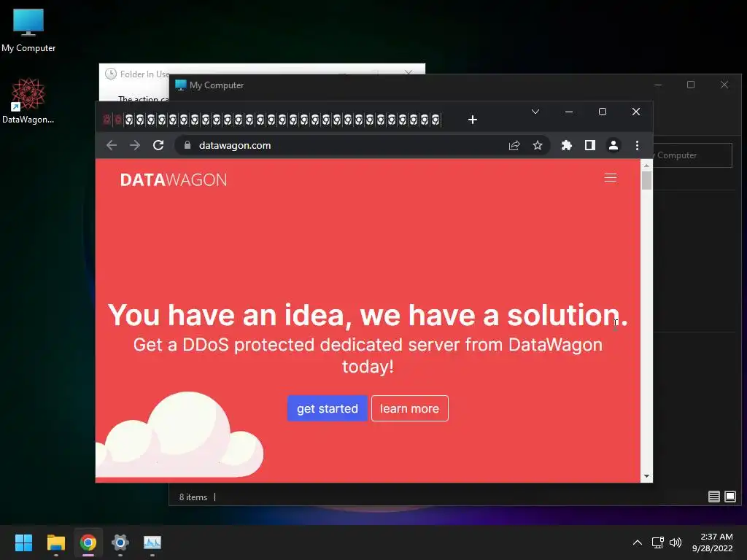
Task: Open the clock showing 2:37 AM
Action: (712, 542)
